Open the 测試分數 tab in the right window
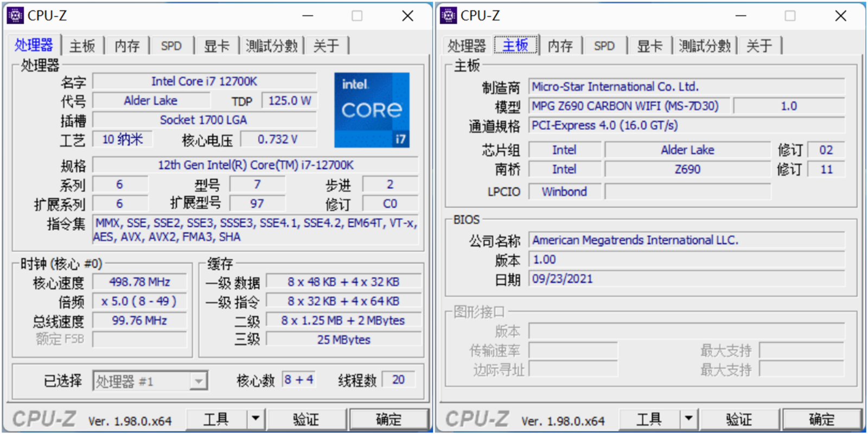 point(705,46)
